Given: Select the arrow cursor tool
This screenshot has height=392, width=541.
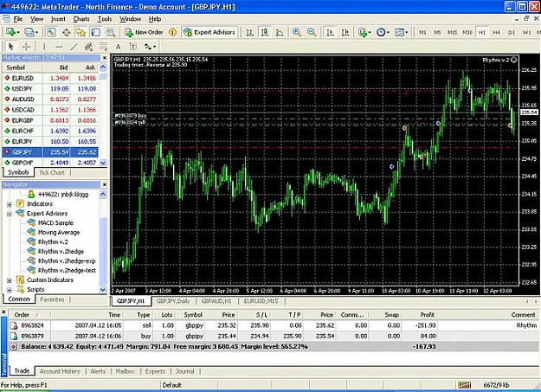Looking at the screenshot, I should (10, 47).
